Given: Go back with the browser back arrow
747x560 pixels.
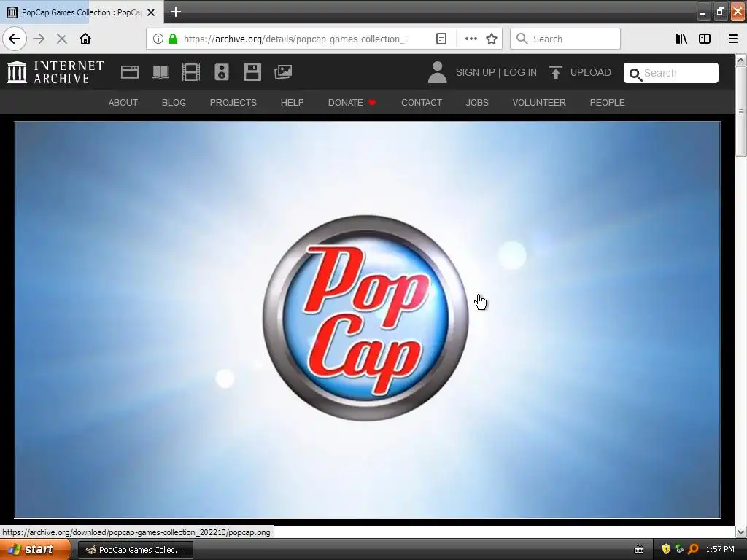Looking at the screenshot, I should point(15,39).
